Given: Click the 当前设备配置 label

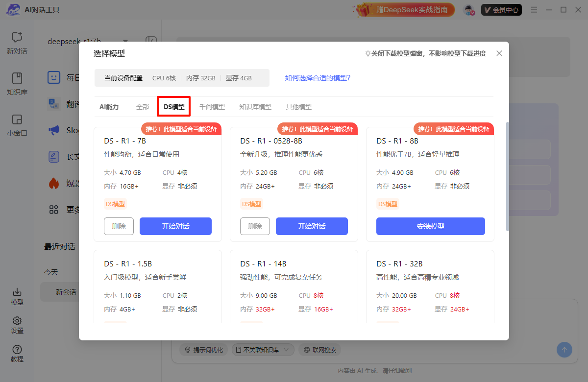Looking at the screenshot, I should click(123, 78).
